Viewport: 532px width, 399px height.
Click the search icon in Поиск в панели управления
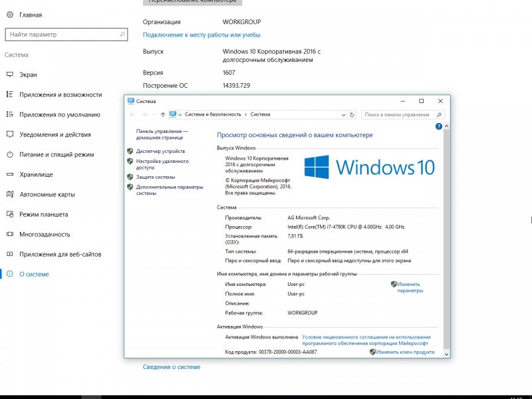439,114
